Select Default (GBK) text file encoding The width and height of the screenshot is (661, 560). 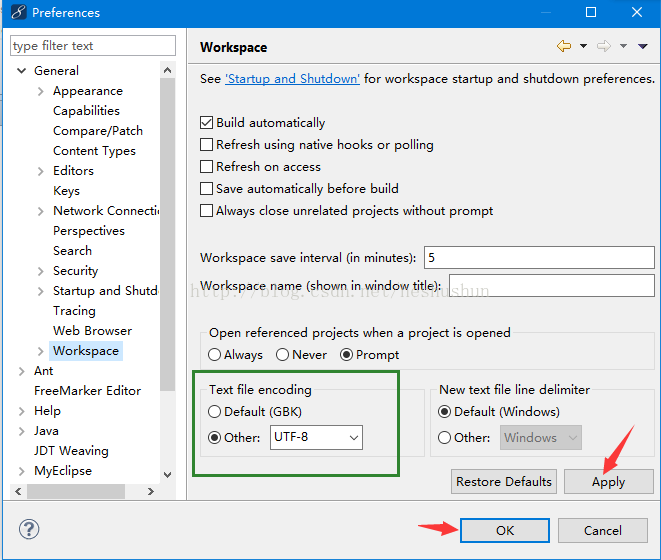(x=215, y=411)
